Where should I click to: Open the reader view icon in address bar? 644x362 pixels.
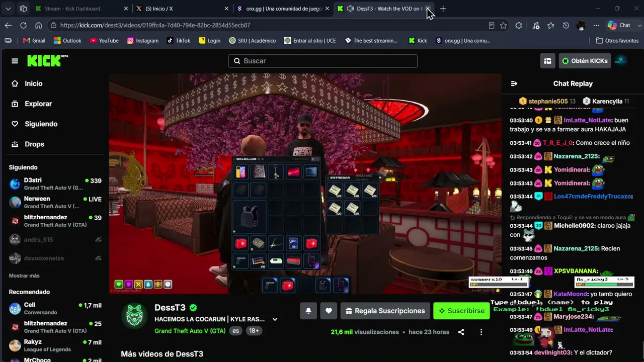(x=492, y=25)
